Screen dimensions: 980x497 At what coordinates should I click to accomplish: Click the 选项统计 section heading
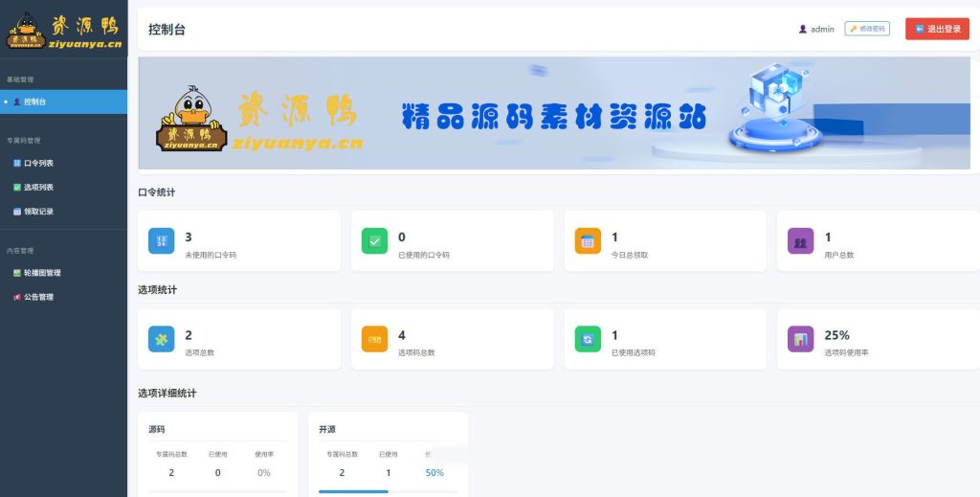click(x=158, y=290)
